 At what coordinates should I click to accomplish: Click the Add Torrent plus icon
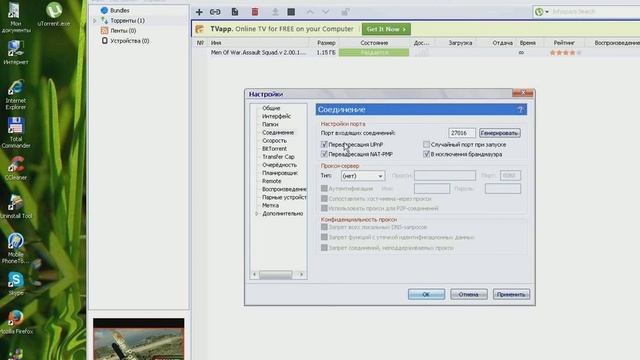(199, 12)
